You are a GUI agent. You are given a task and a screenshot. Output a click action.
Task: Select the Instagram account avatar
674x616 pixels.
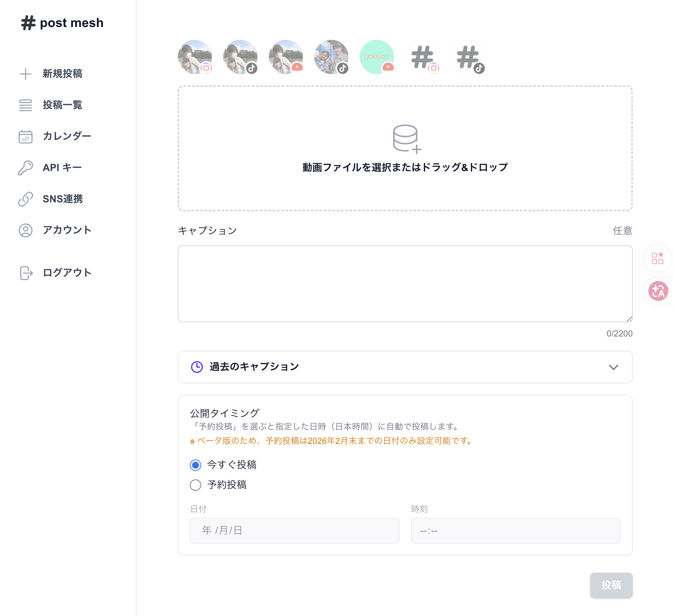click(x=194, y=57)
